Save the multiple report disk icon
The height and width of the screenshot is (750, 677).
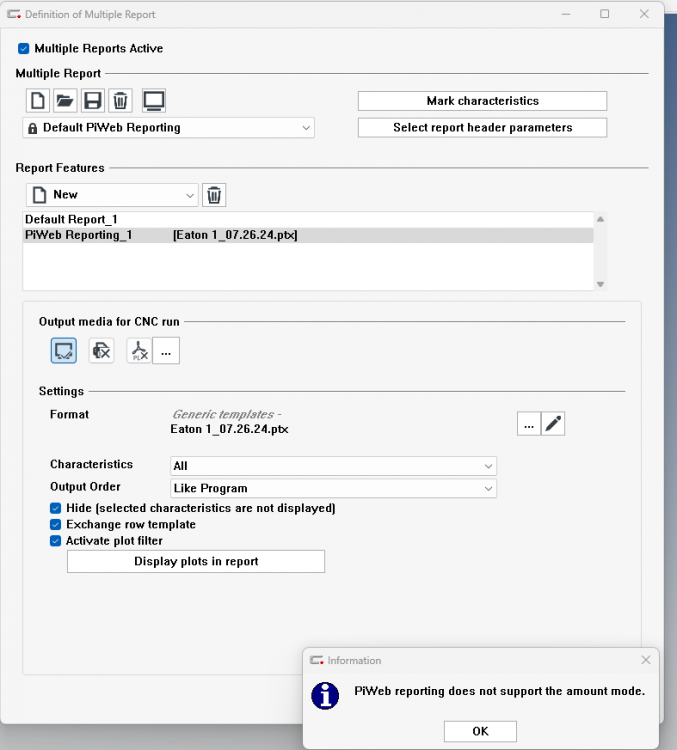[93, 101]
